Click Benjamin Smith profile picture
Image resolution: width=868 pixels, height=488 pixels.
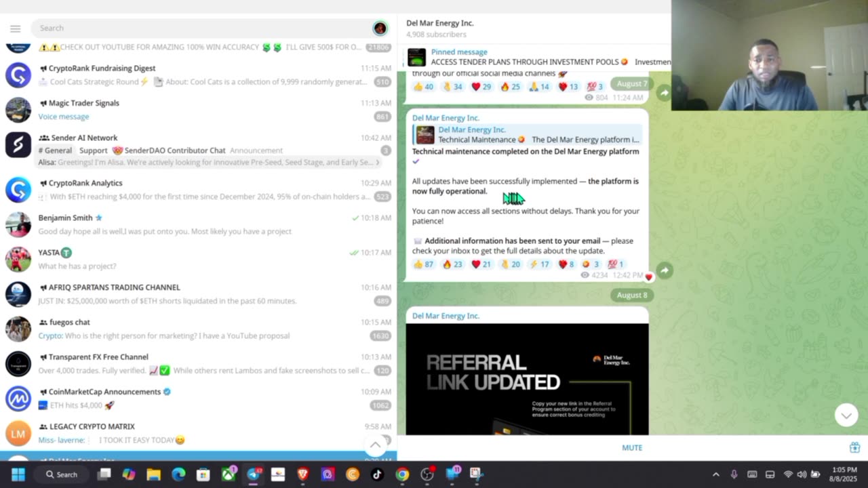[x=18, y=224]
